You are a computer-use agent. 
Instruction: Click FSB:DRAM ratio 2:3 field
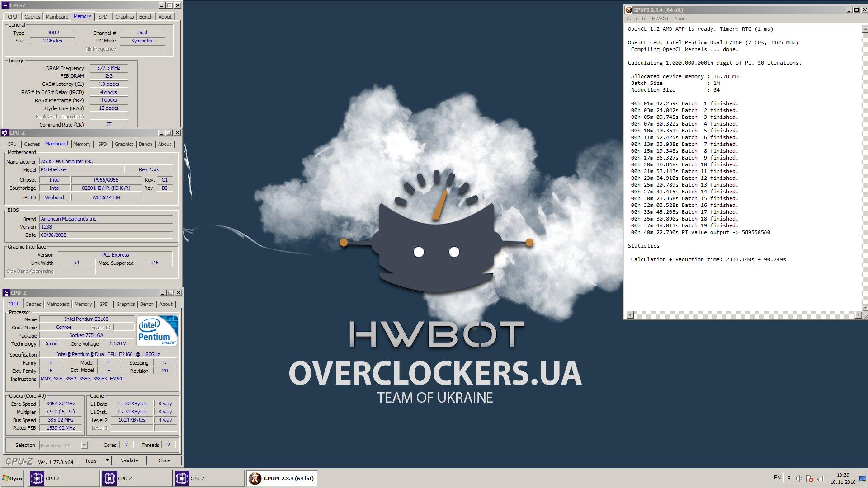[x=108, y=76]
